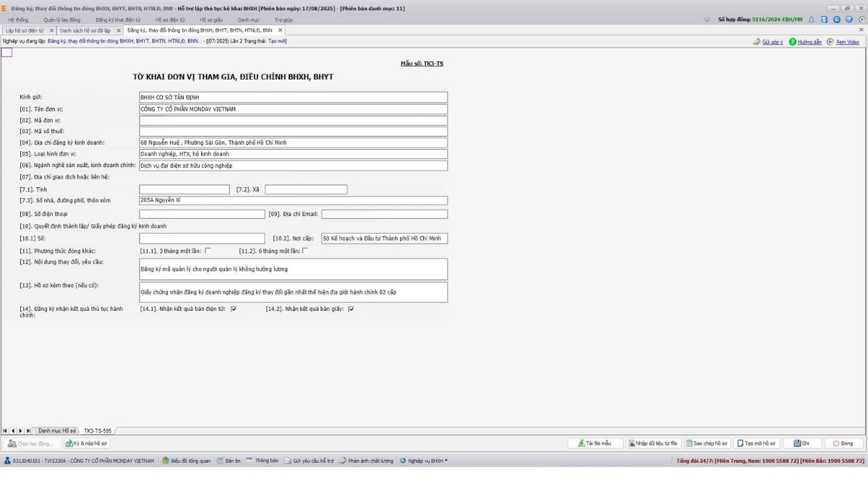Expand the chevron beside Số hợp đồng
This screenshot has width=868, height=488.
(x=707, y=20)
